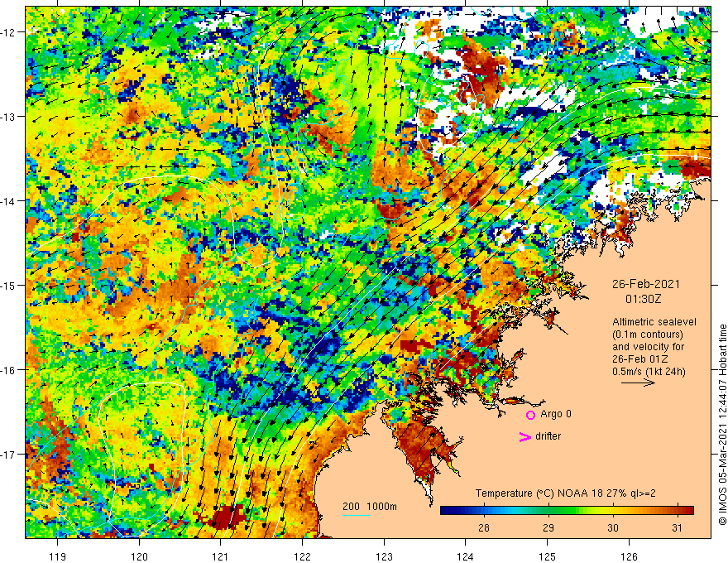Click the longitude label 123

(384, 556)
